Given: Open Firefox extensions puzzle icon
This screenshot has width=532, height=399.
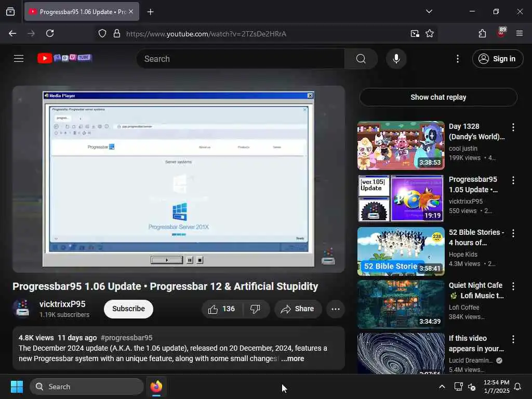Looking at the screenshot, I should [482, 33].
